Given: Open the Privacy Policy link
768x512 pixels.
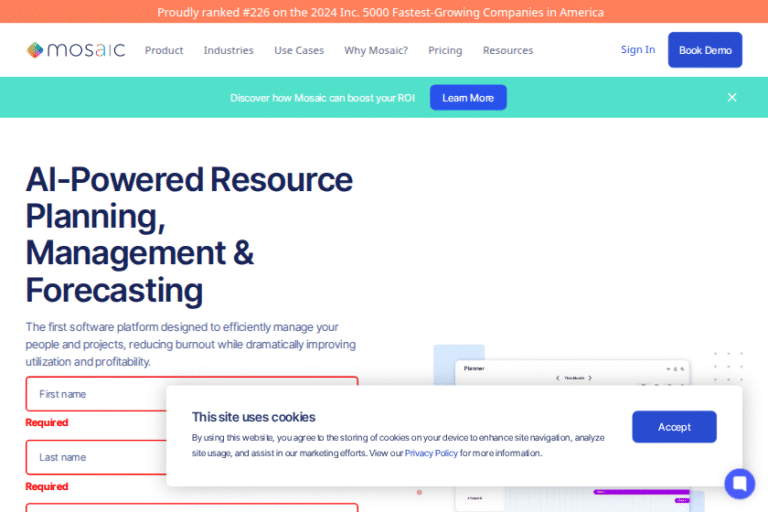Looking at the screenshot, I should (x=431, y=453).
